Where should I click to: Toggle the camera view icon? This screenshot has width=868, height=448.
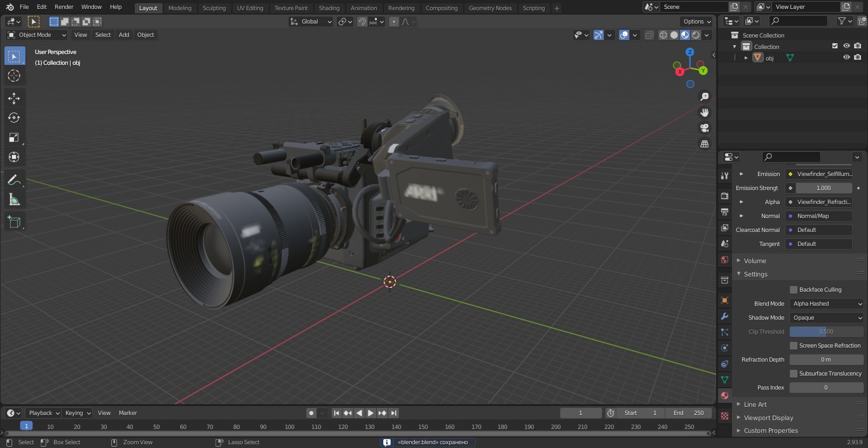pyautogui.click(x=705, y=128)
